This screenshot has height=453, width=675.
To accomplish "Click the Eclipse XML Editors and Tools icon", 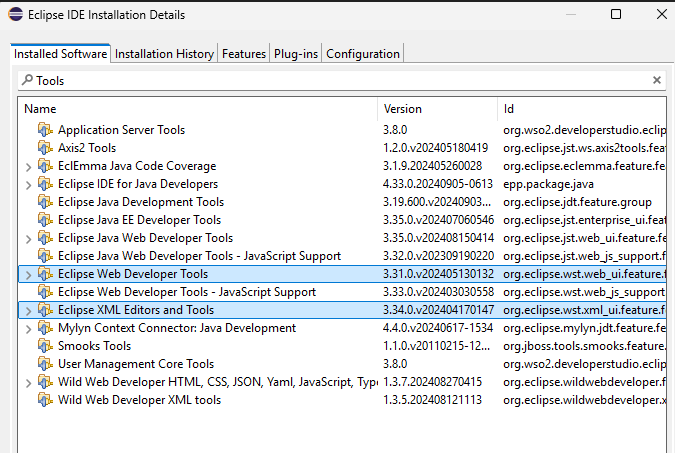I will (x=45, y=310).
